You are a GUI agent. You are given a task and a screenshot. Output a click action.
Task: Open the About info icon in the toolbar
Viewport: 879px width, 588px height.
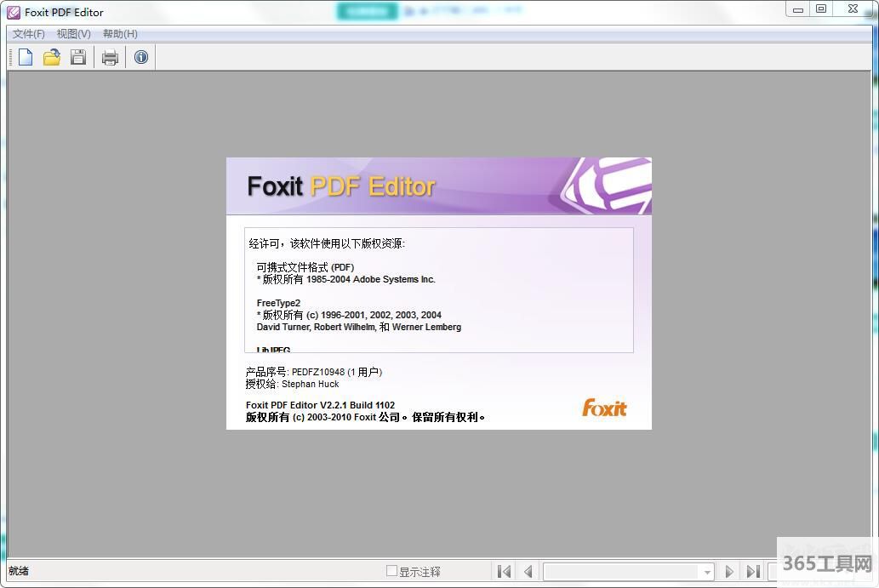pos(141,57)
